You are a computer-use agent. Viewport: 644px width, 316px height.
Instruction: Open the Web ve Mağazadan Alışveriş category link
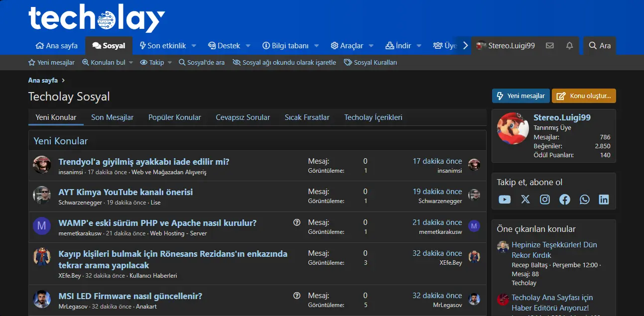click(x=169, y=172)
